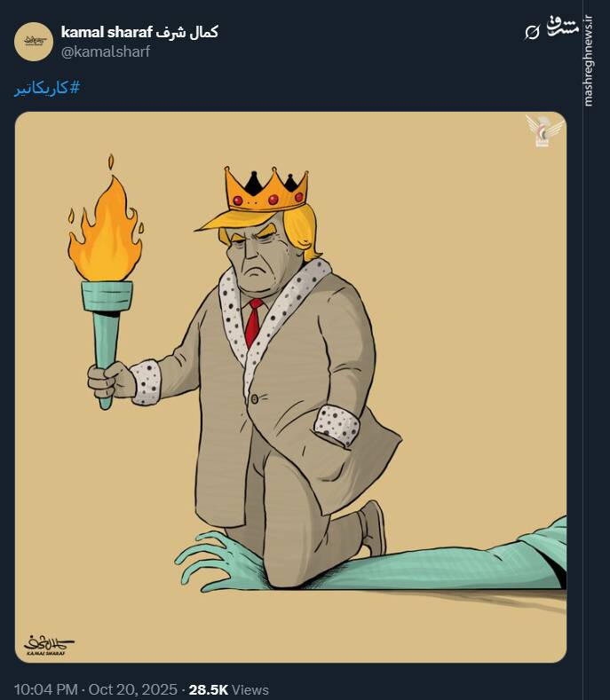Open the @kamalsharf handle link
The image size is (610, 700).
[x=106, y=51]
